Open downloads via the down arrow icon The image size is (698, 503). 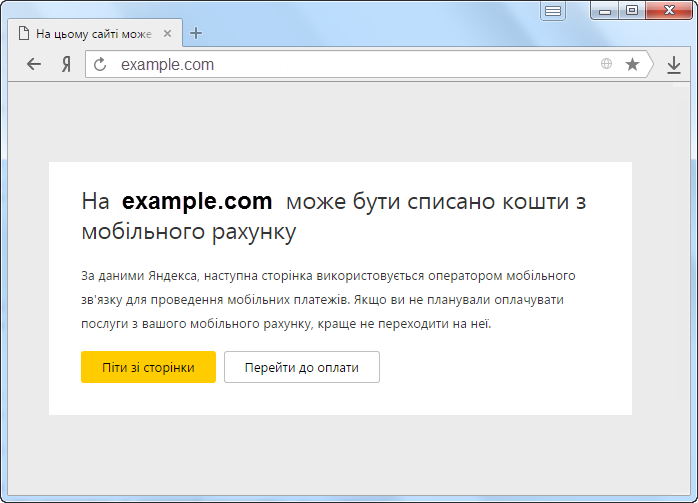coord(674,65)
